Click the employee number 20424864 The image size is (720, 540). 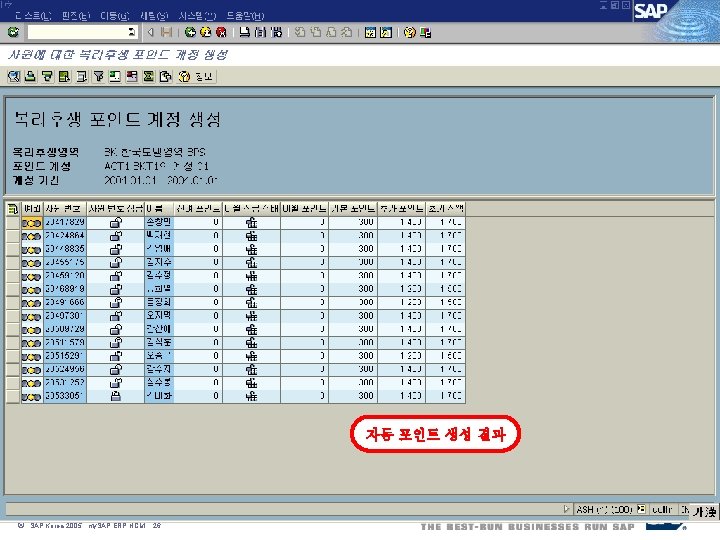coord(65,236)
